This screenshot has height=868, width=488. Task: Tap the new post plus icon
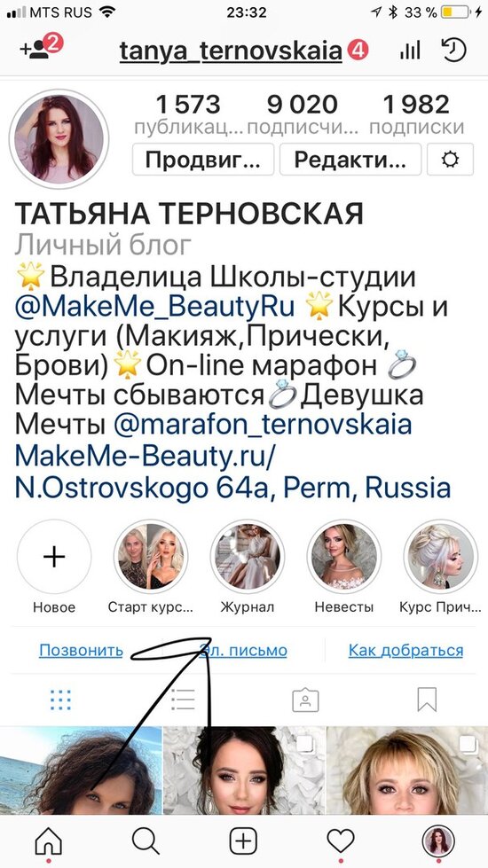click(x=243, y=841)
